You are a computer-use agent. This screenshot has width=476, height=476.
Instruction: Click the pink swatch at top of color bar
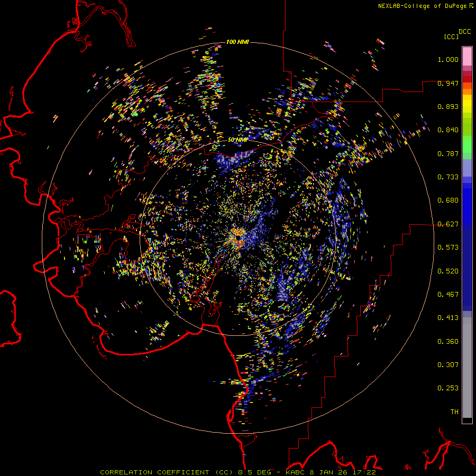467,57
